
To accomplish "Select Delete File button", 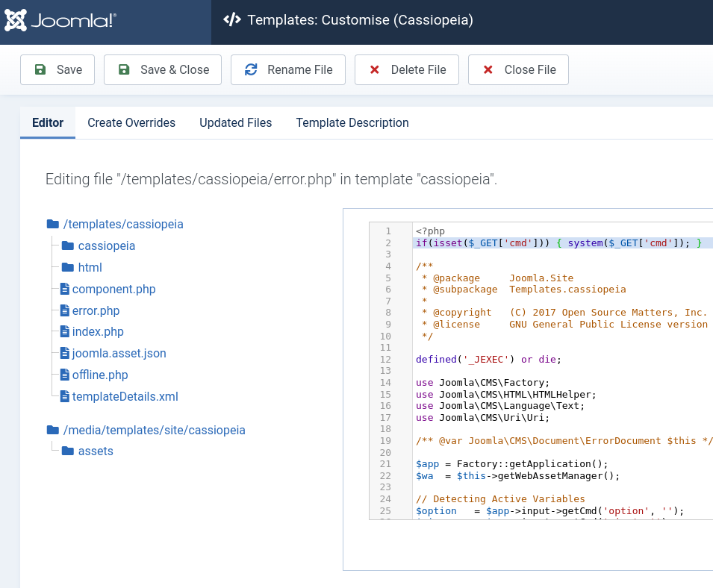I will click(406, 69).
